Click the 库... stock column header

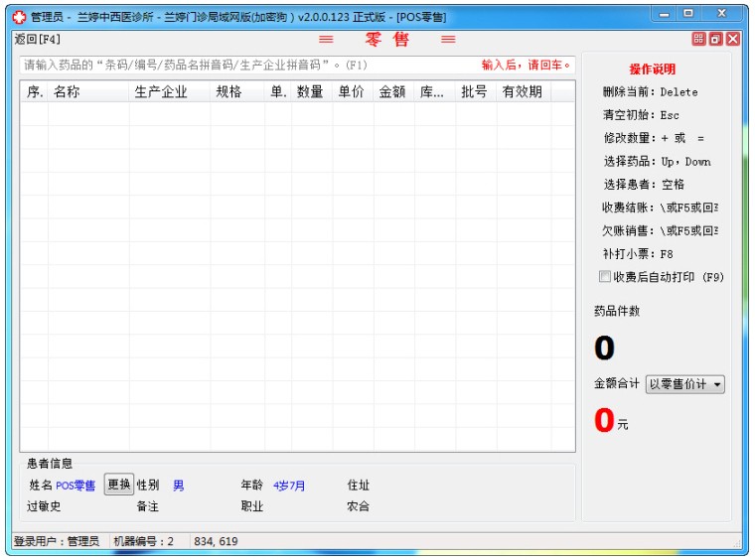coord(435,91)
